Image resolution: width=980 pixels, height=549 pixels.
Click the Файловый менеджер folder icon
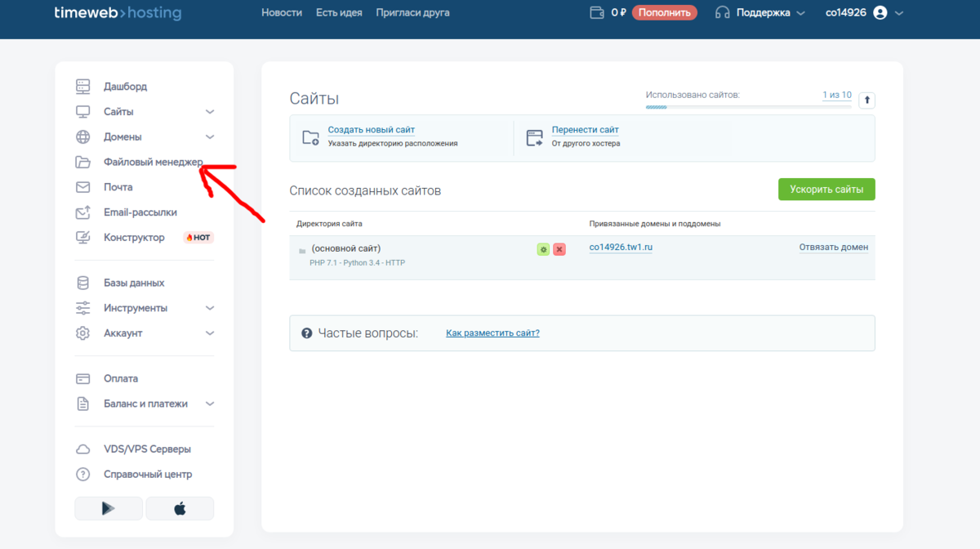point(82,162)
